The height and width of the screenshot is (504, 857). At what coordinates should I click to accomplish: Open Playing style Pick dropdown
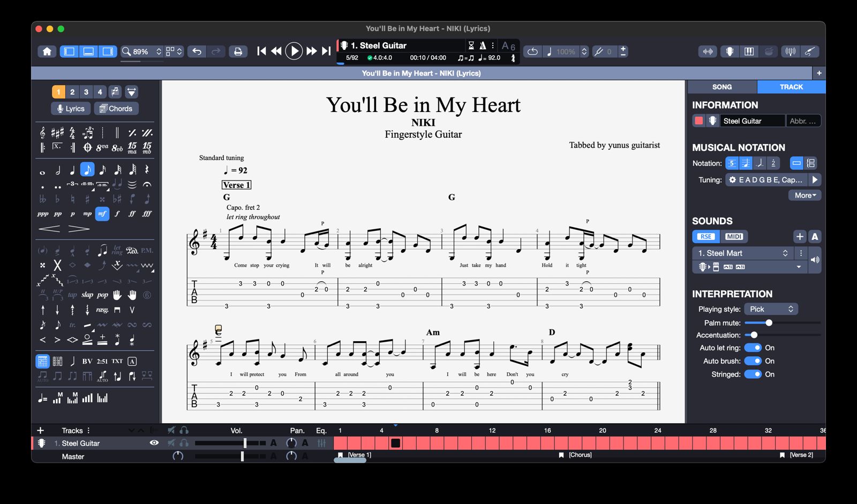(x=771, y=309)
